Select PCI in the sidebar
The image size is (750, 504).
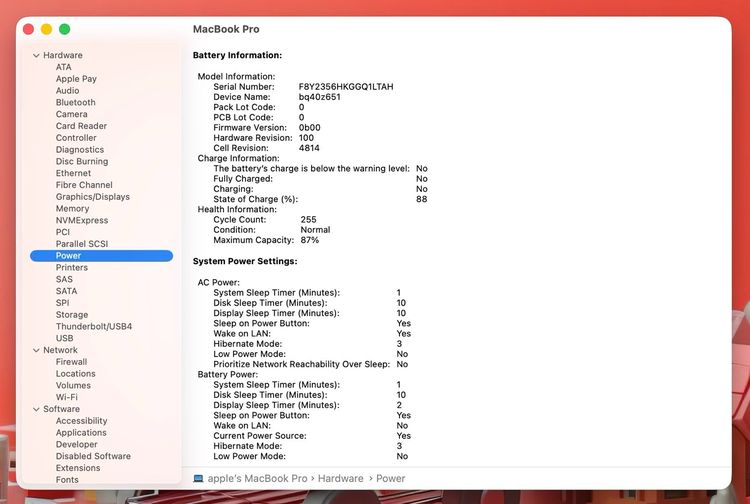click(x=63, y=232)
